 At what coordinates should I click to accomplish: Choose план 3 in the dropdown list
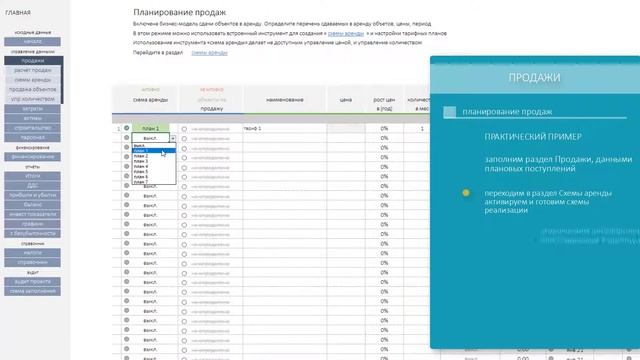point(154,161)
